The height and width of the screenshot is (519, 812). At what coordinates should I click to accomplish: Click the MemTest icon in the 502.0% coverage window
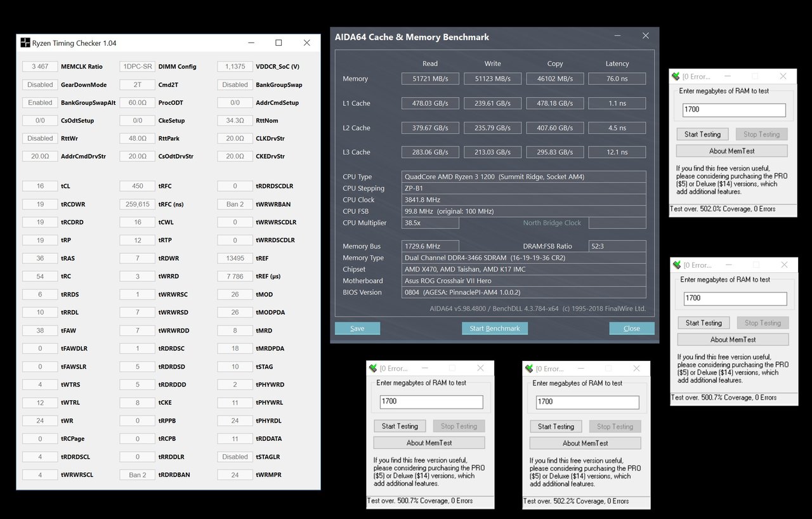[677, 76]
